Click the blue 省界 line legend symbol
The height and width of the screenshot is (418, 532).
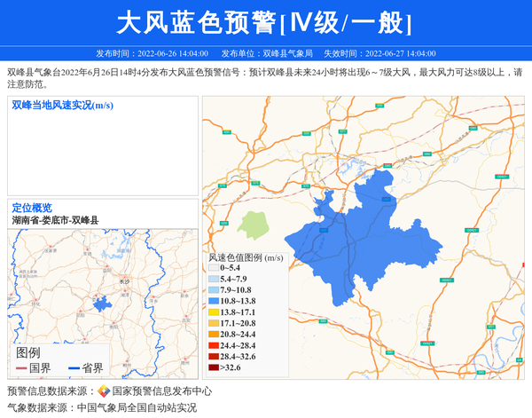[73, 368]
